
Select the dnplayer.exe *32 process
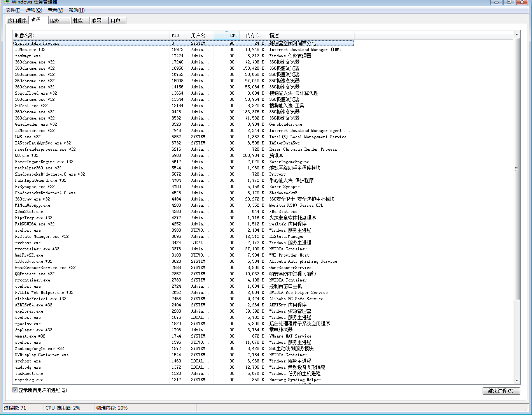click(x=184, y=330)
